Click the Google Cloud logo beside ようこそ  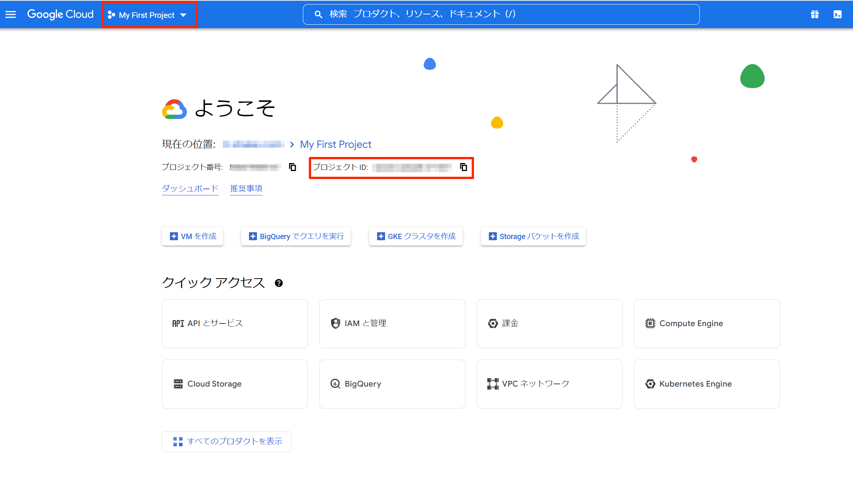point(174,109)
